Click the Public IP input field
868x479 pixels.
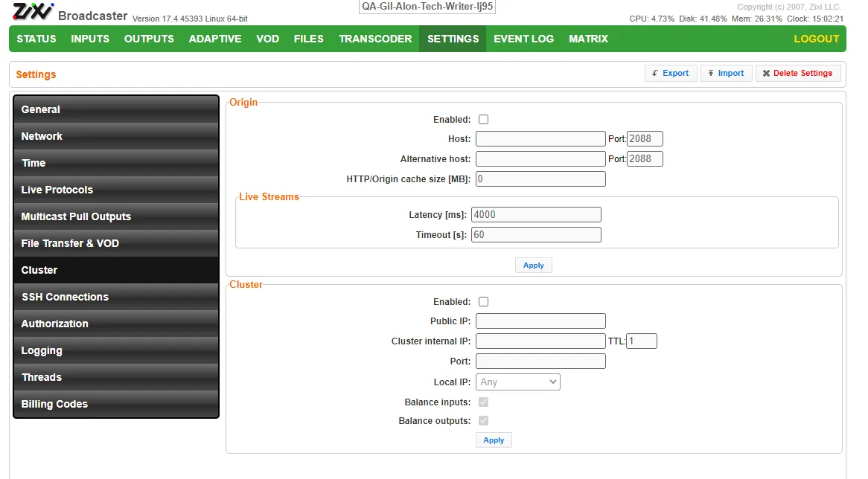point(541,321)
